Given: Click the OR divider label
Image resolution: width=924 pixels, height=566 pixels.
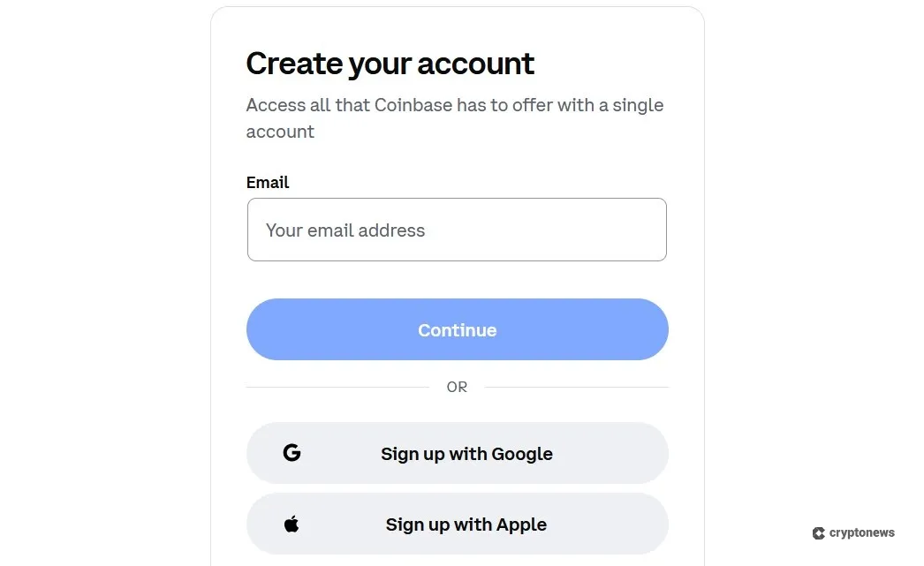Looking at the screenshot, I should 457,387.
